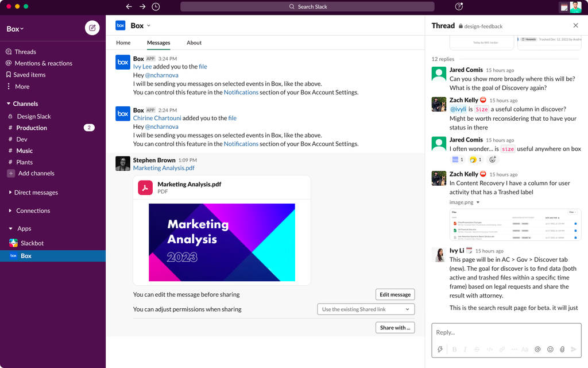Open Saved items
Screen dimensions: 588x368
(29, 75)
